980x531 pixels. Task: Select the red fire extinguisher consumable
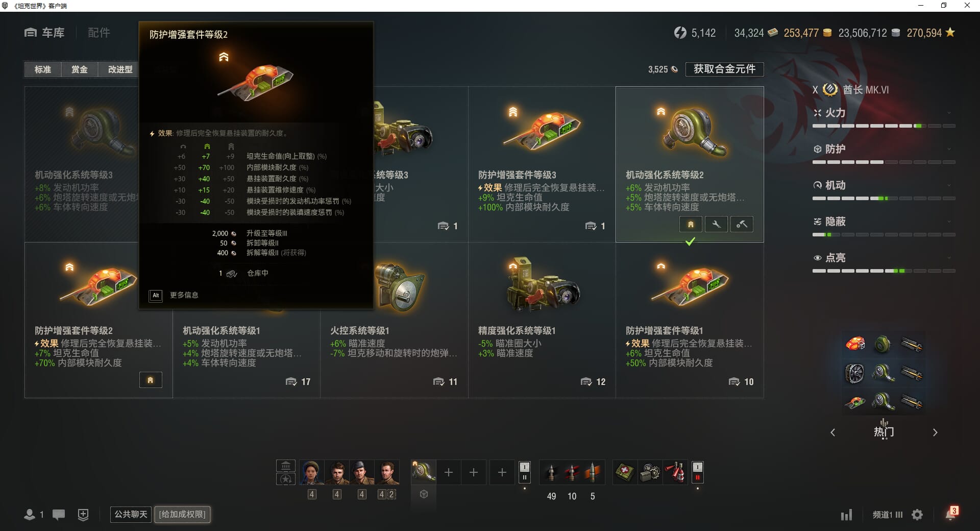coord(676,472)
